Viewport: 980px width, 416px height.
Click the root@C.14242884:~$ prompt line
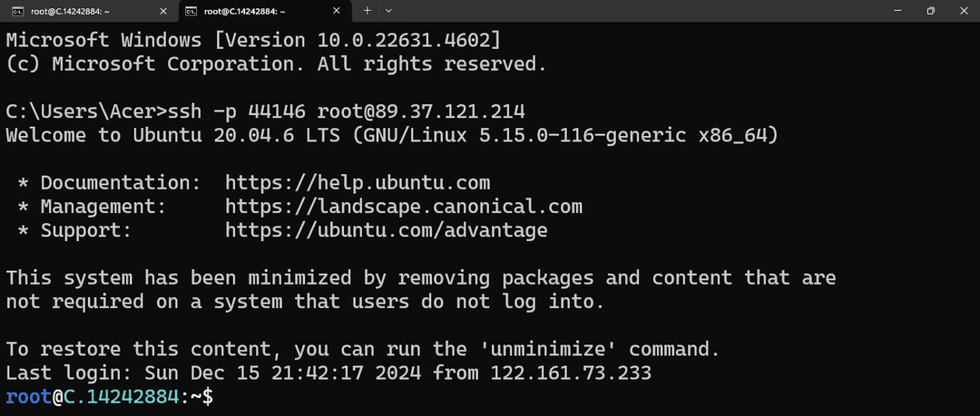point(110,397)
